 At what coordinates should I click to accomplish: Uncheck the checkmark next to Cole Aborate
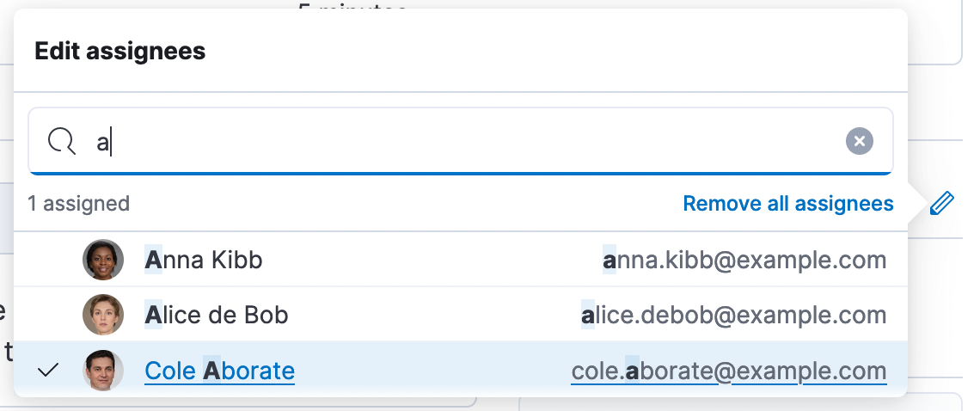(x=48, y=371)
